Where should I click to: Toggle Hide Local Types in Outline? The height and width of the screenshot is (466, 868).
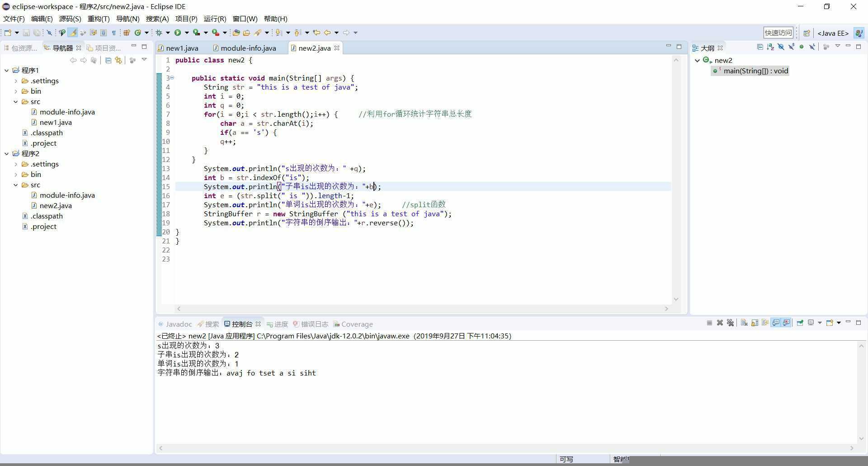(x=812, y=47)
